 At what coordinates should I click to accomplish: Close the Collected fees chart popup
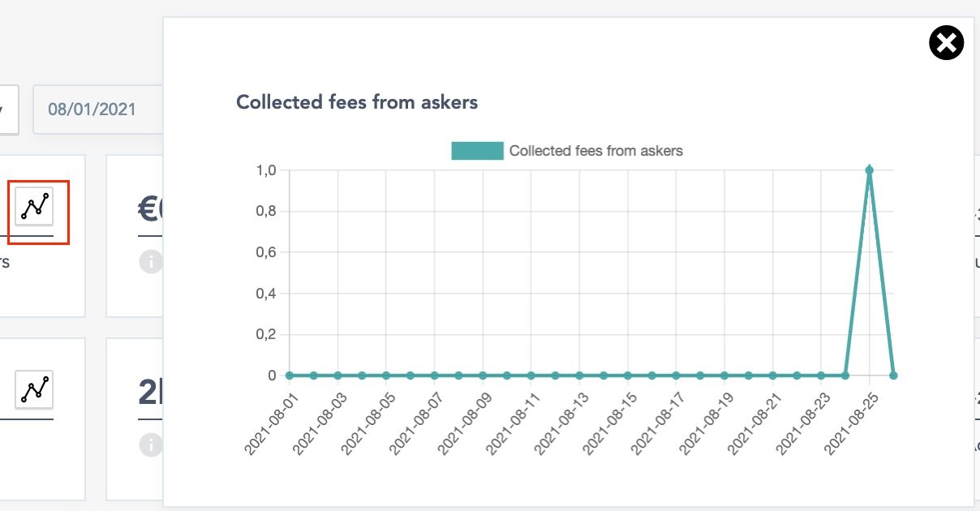[946, 43]
